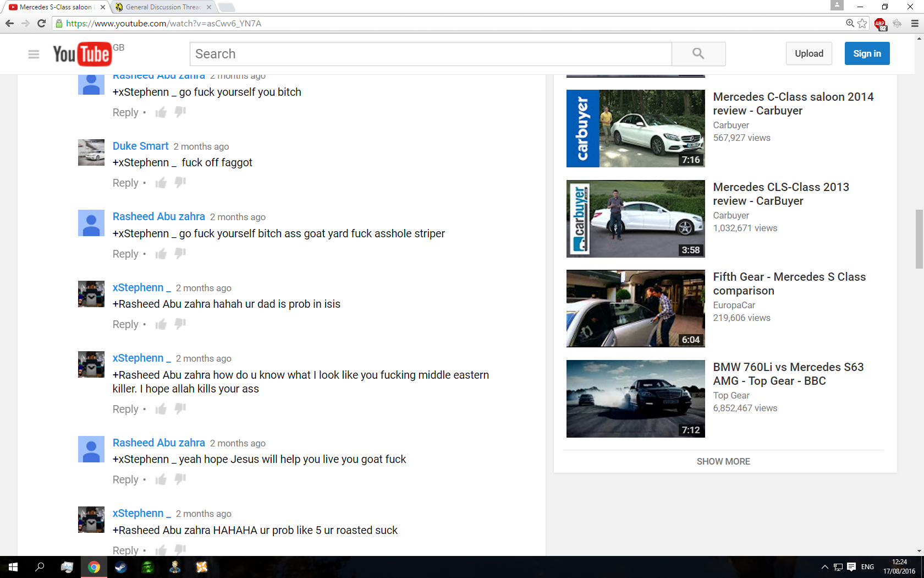
Task: Dislike Rasheed's 'goat yard' comment
Action: 180,254
